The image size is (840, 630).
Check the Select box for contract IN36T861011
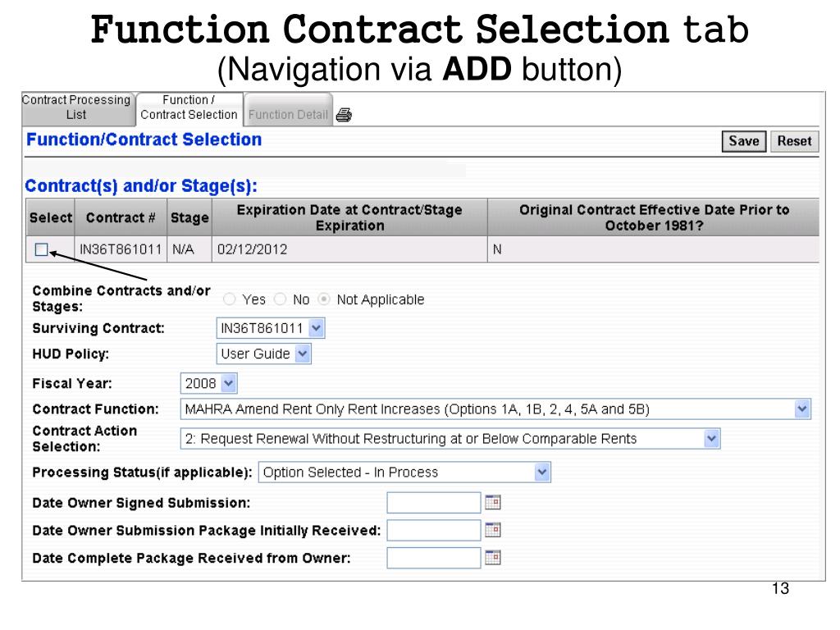point(42,250)
